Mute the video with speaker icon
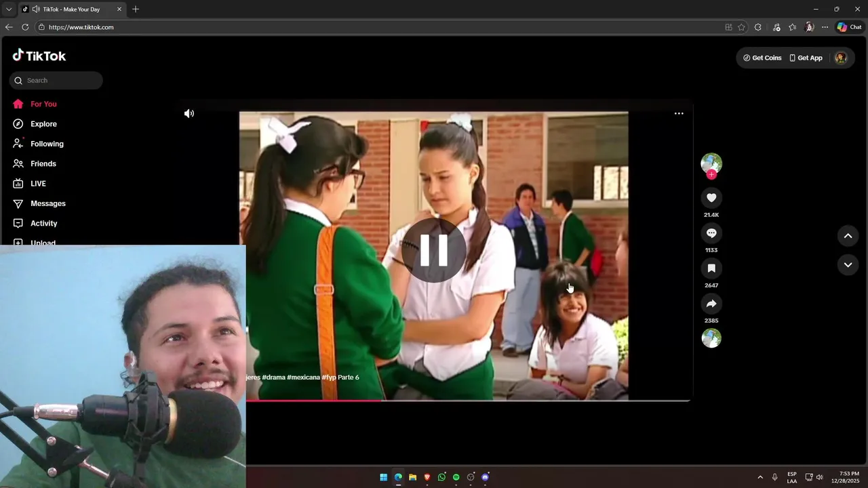The image size is (868, 488). (189, 114)
